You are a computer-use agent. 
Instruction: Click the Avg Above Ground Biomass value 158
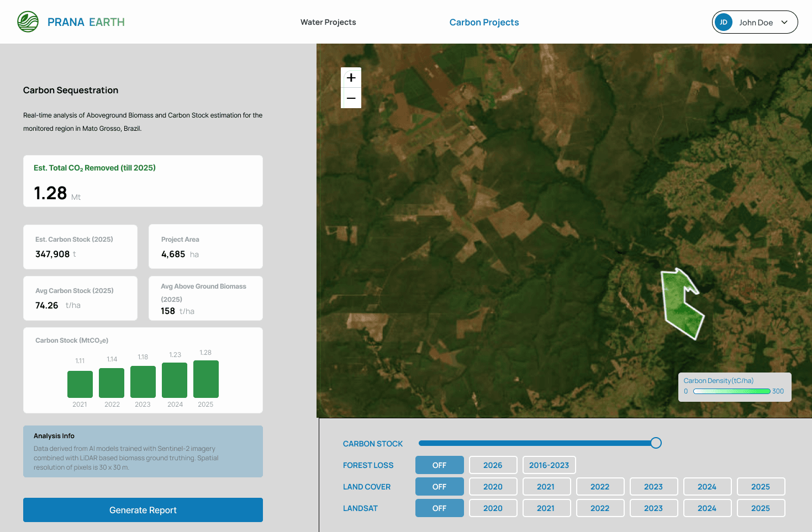(x=168, y=311)
